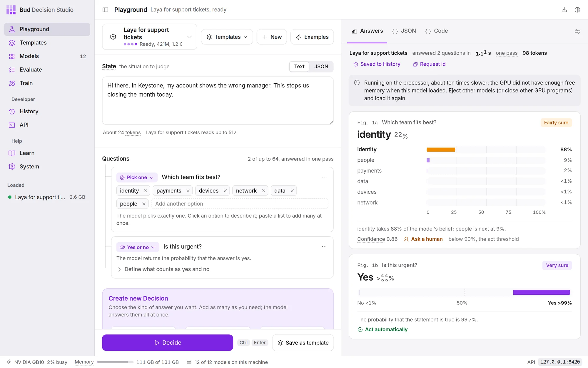The image size is (588, 368).
Task: Remove the payments option chip
Action: [188, 191]
